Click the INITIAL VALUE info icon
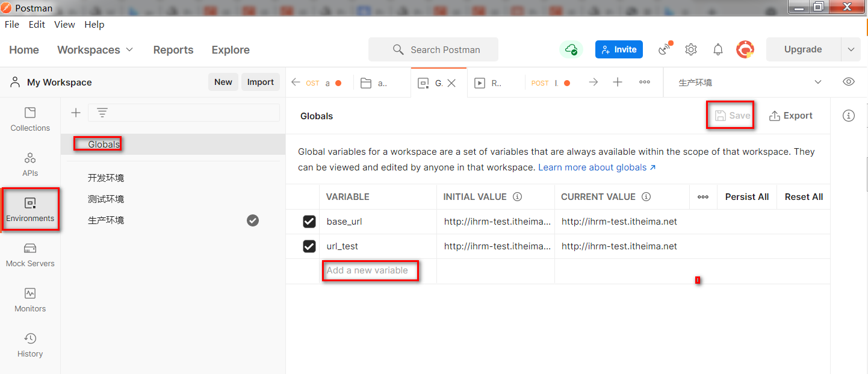 [x=517, y=197]
